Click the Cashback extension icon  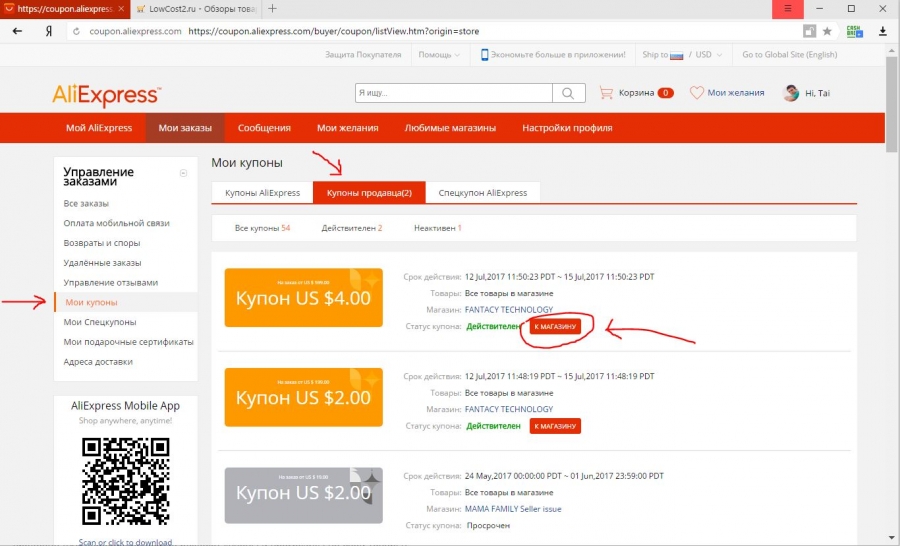coord(855,31)
